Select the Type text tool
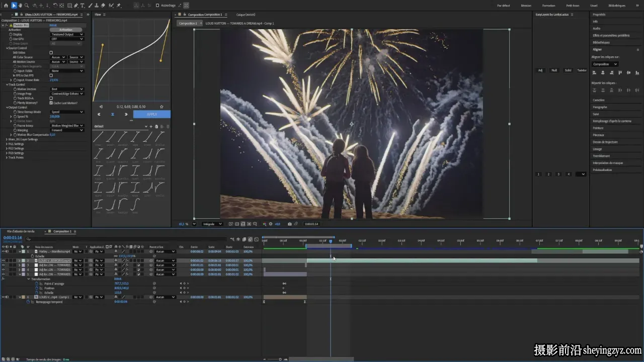The width and height of the screenshot is (644, 362). click(83, 6)
